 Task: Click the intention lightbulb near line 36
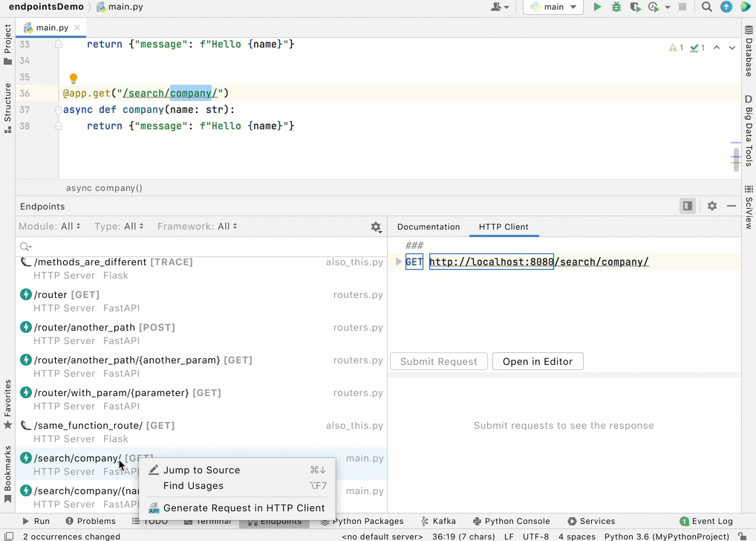point(73,77)
